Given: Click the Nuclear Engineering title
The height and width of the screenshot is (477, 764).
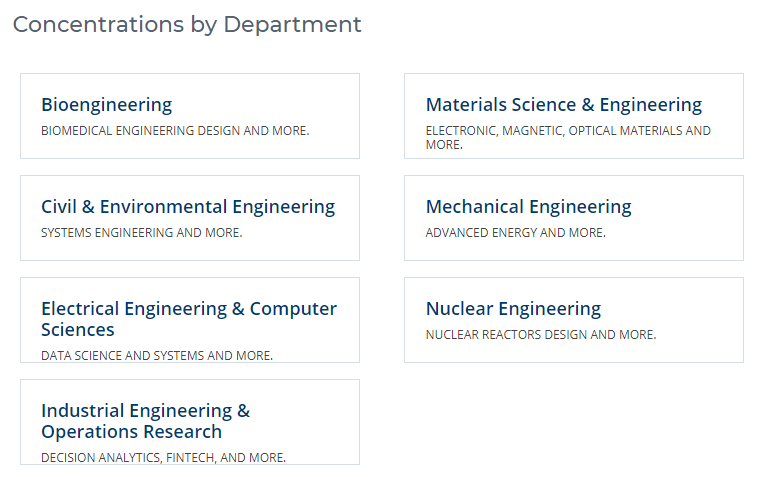Looking at the screenshot, I should click(513, 309).
